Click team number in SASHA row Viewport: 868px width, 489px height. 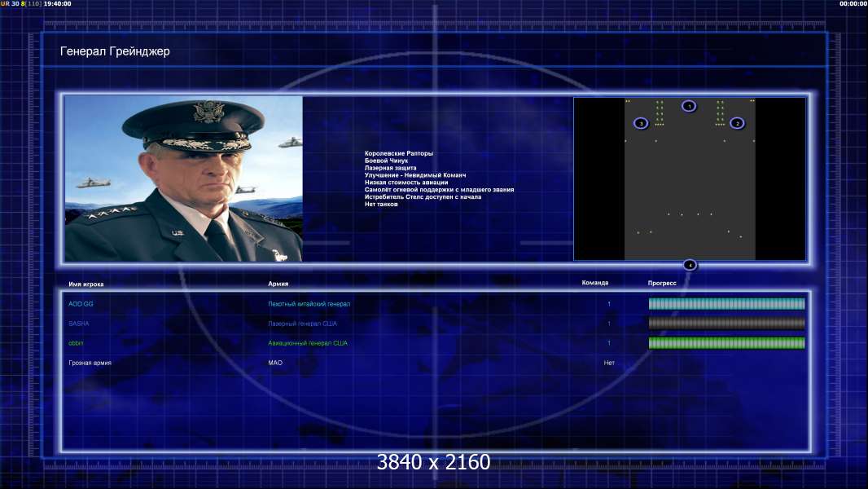(609, 324)
